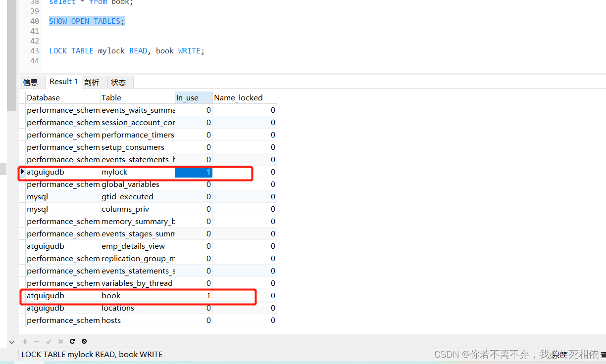This screenshot has width=606, height=364.
Task: Select the global_variables table cell
Action: click(x=138, y=184)
